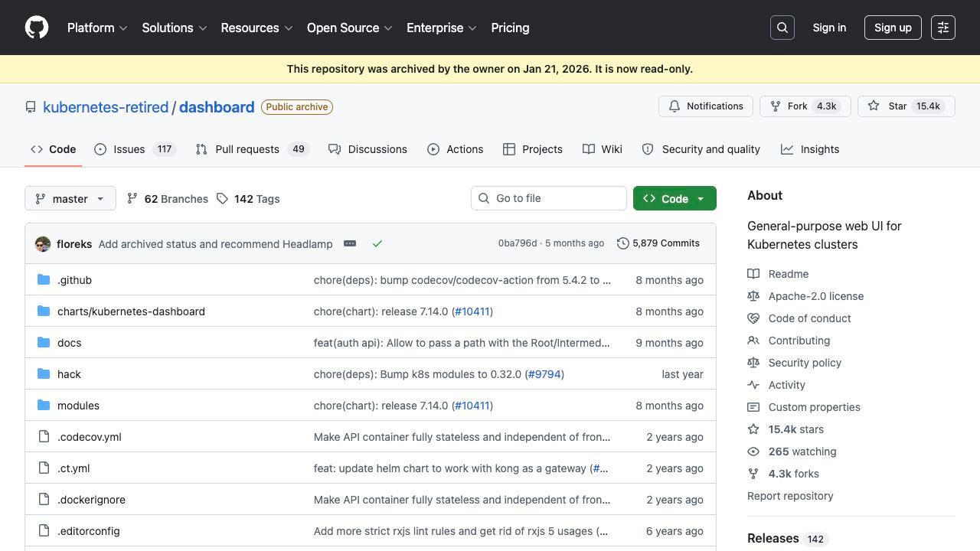This screenshot has height=551, width=980.
Task: Open the hack folder commit message
Action: click(x=418, y=374)
